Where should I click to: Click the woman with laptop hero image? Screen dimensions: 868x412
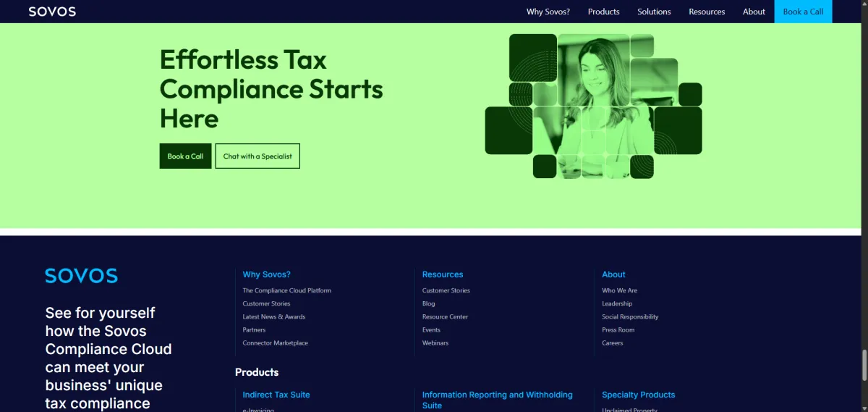(x=593, y=106)
